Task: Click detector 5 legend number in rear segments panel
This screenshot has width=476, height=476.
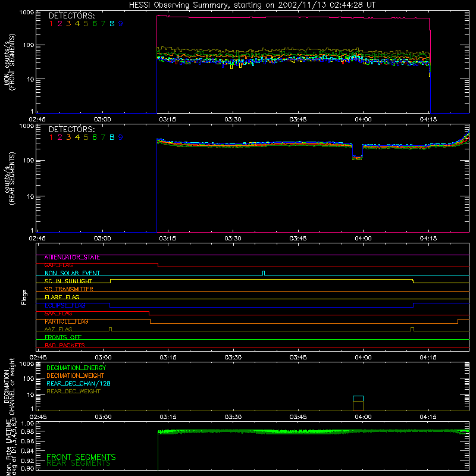Action: click(x=86, y=137)
